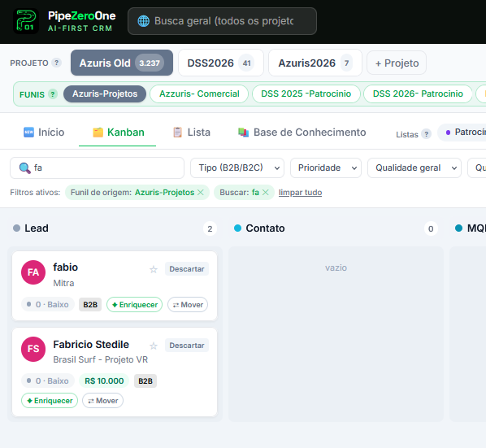This screenshot has width=486, height=448.
Task: Click the + Projeto button
Action: coord(397,63)
